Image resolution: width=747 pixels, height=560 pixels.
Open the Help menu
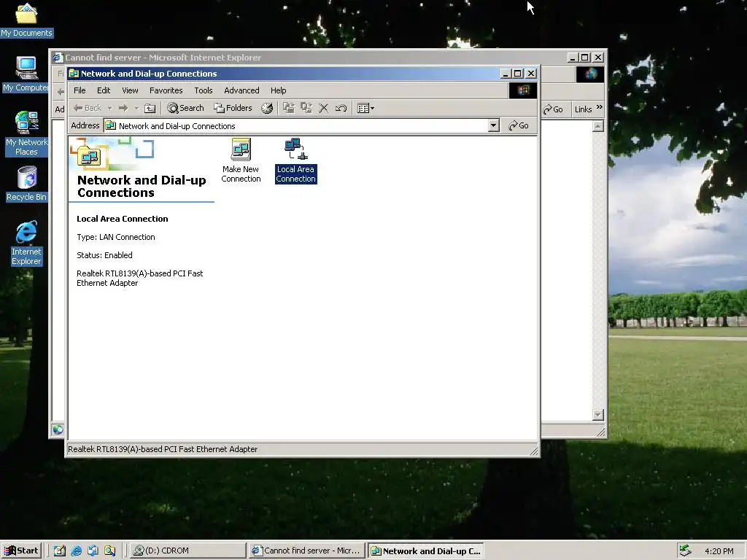[278, 90]
